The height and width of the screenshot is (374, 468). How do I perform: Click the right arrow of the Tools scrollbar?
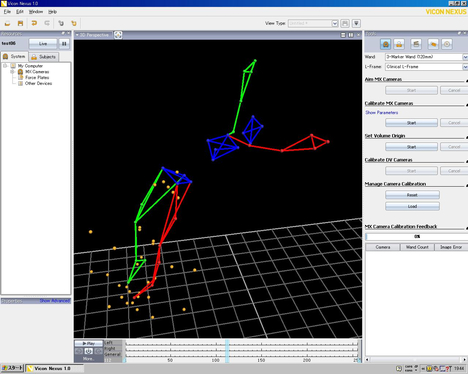[465, 360]
